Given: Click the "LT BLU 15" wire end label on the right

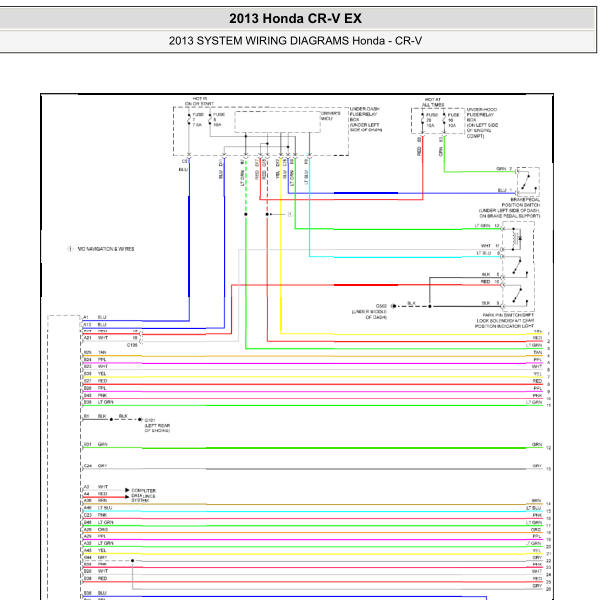Looking at the screenshot, I should pos(538,509).
